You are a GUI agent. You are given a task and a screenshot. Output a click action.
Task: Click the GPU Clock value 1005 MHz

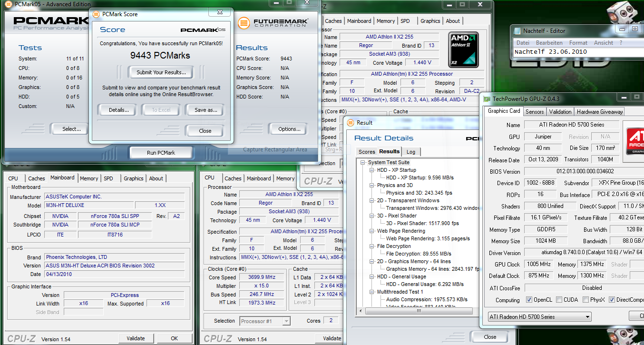[539, 264]
